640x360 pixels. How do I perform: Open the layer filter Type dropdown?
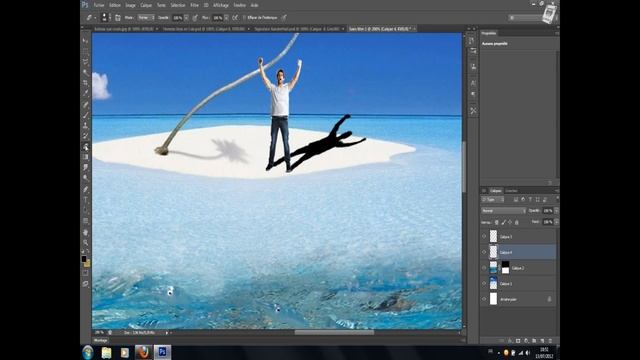point(493,200)
